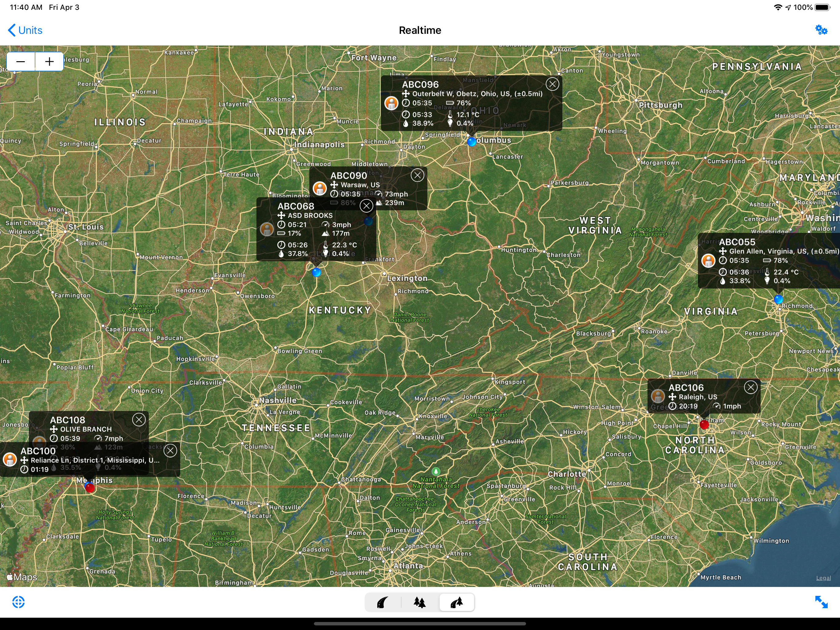
Task: Close the ABC096 callout
Action: tap(553, 84)
